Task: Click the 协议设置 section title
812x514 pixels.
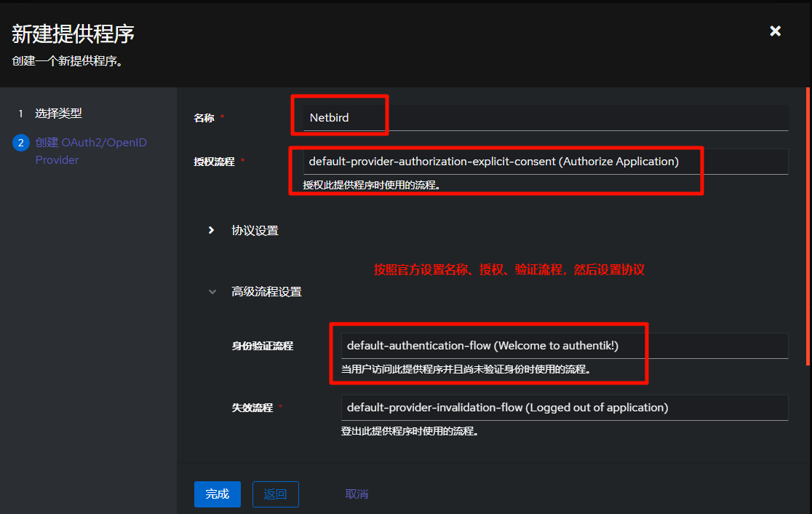Action: [x=255, y=231]
